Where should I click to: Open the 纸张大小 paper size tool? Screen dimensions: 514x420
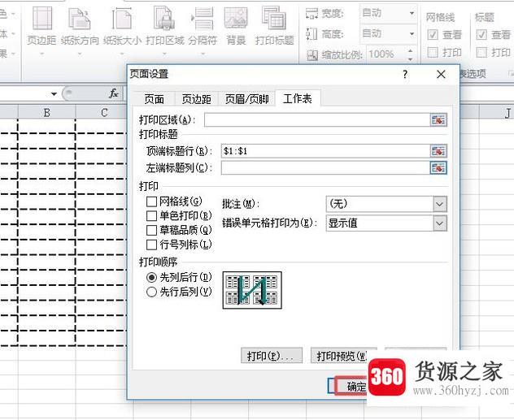[x=122, y=26]
